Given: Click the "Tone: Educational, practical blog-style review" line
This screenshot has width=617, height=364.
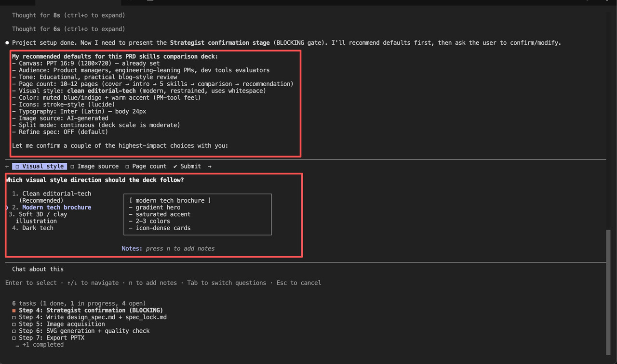Looking at the screenshot, I should point(94,77).
